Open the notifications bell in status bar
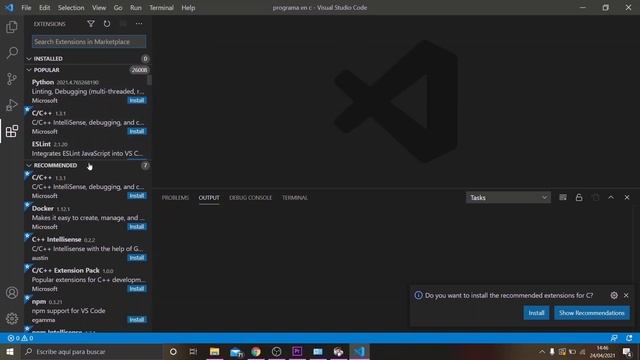This screenshot has width=640, height=360. (629, 338)
